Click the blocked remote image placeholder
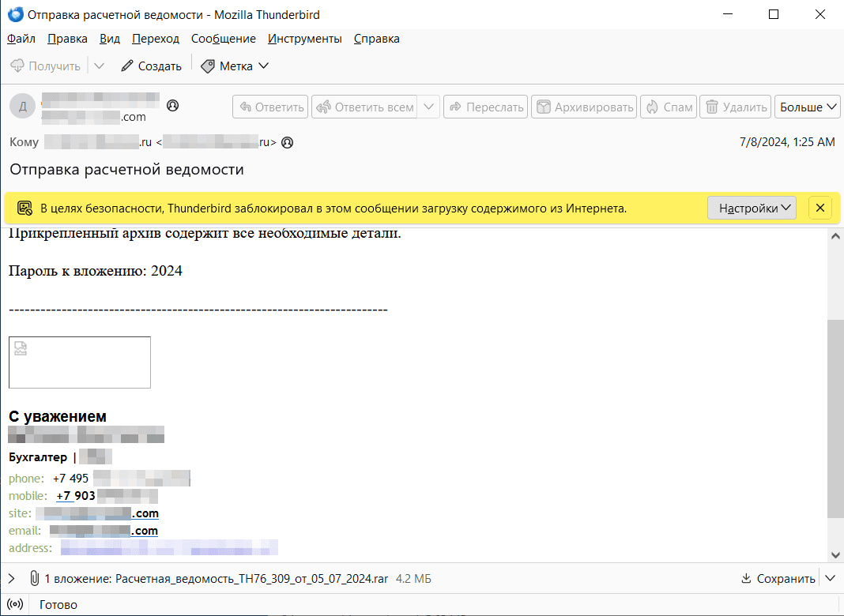The height and width of the screenshot is (616, 844). [x=79, y=362]
